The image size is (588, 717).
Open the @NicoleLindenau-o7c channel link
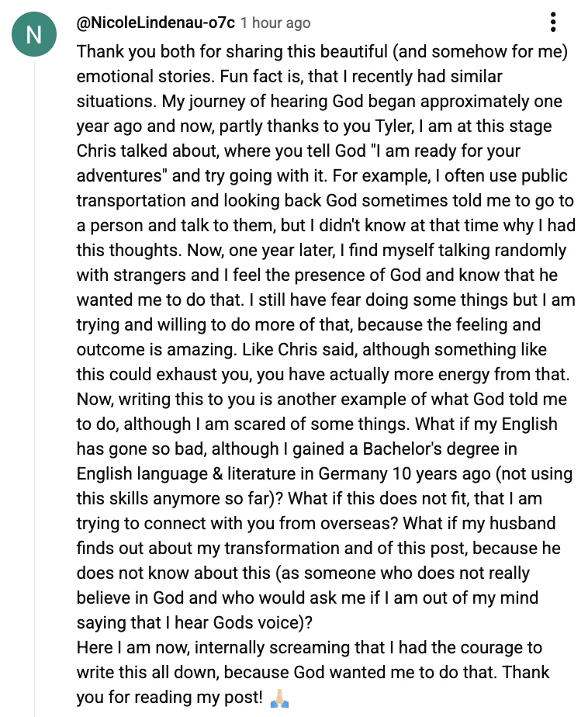[156, 23]
